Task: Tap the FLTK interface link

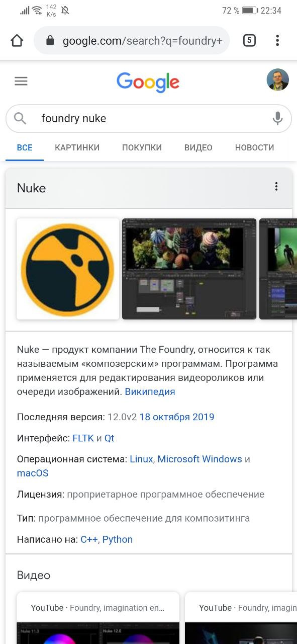Action: tap(83, 438)
